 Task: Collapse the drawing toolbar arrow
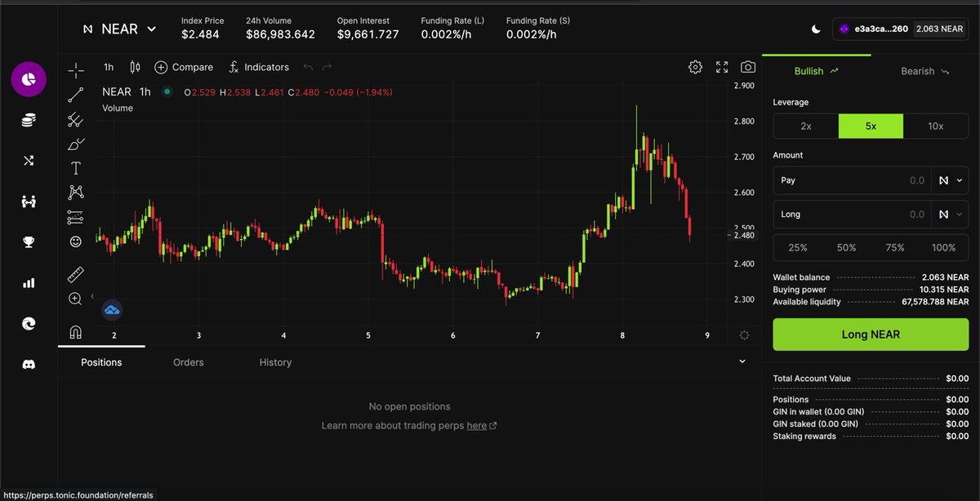point(92,296)
